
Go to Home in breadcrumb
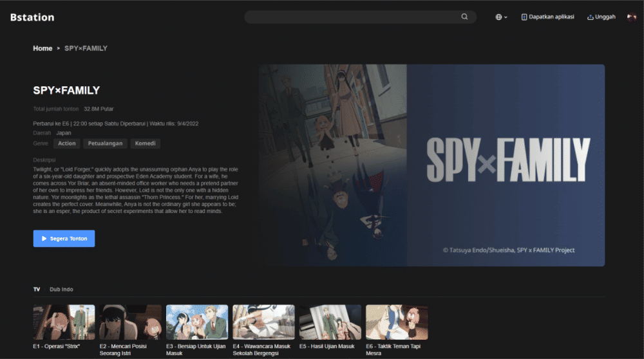(x=43, y=48)
